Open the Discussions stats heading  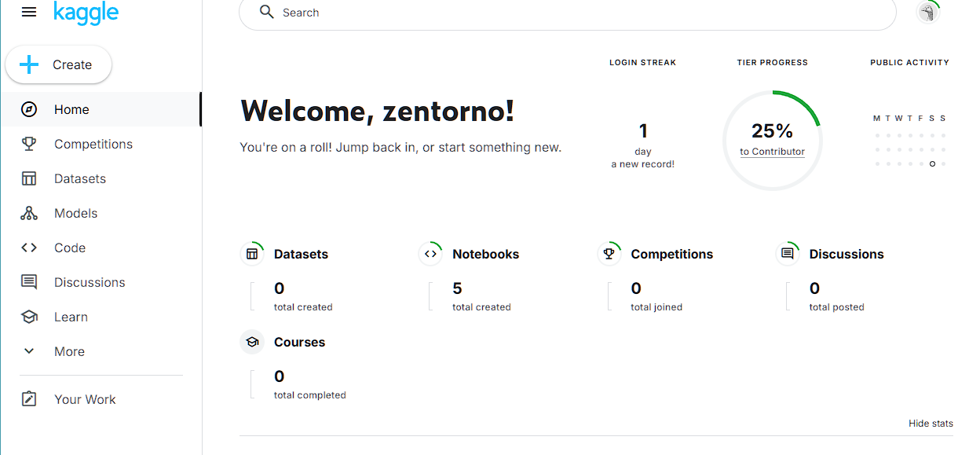click(x=847, y=254)
